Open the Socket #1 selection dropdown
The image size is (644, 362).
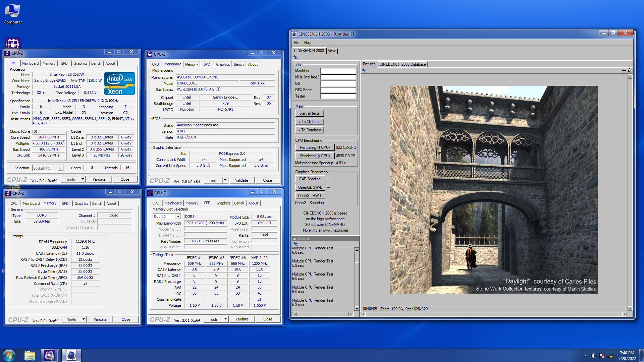(60, 168)
